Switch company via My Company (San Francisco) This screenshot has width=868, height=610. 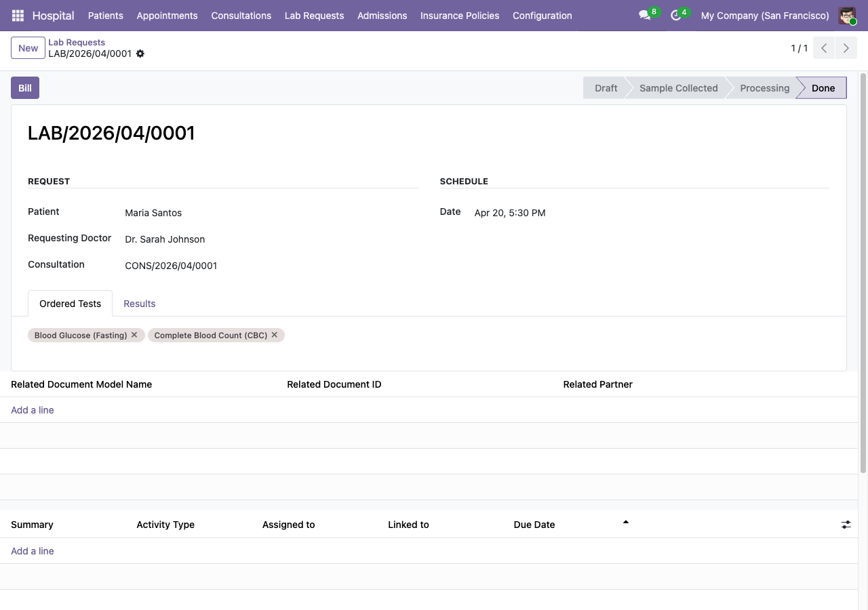click(x=765, y=16)
